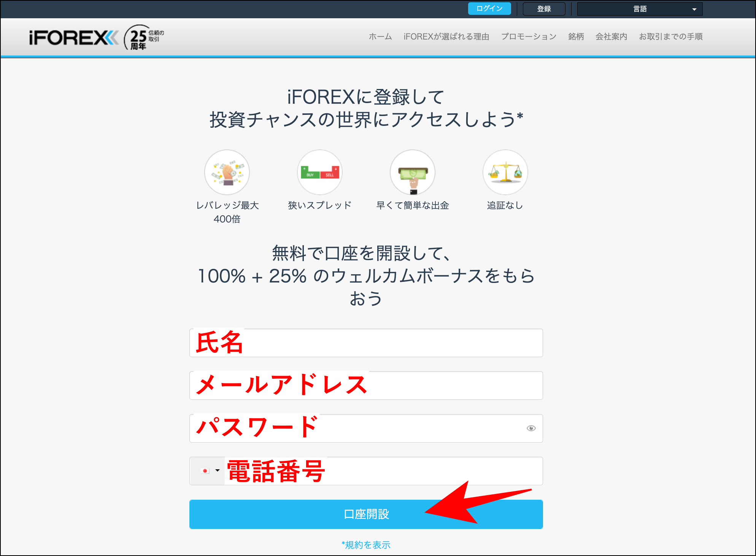Select 銘柄 from the navigation bar
Viewport: 756px width, 556px height.
[576, 37]
